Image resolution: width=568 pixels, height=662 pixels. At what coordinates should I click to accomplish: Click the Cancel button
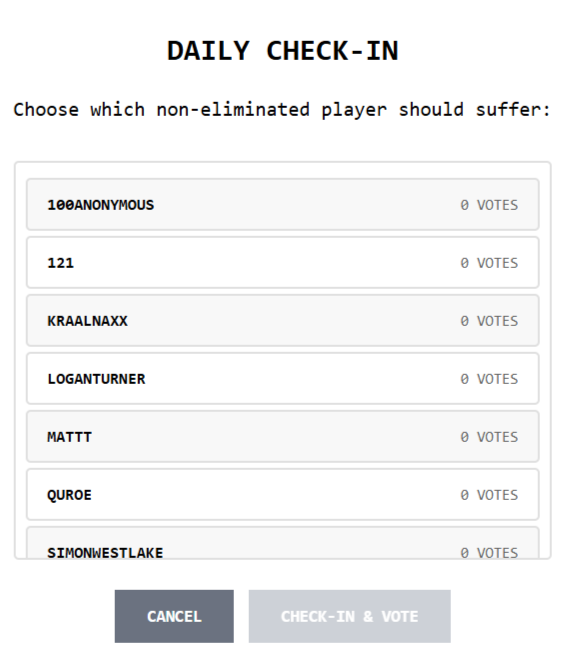pyautogui.click(x=174, y=616)
